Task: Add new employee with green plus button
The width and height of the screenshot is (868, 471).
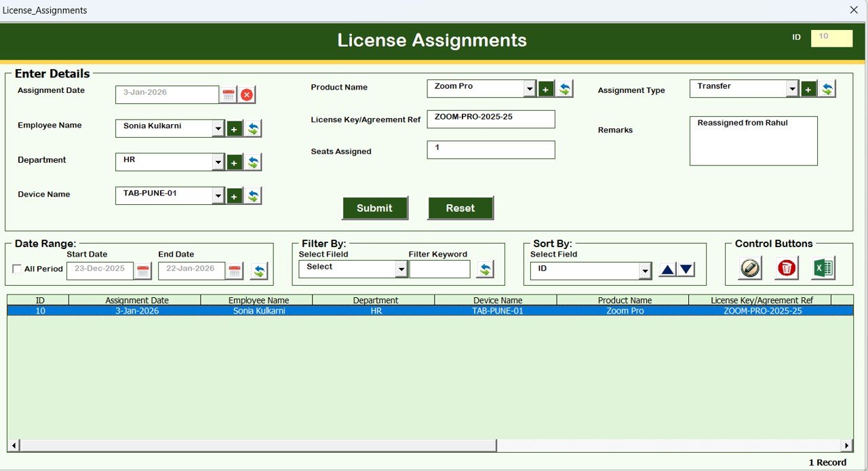Action: [x=235, y=129]
